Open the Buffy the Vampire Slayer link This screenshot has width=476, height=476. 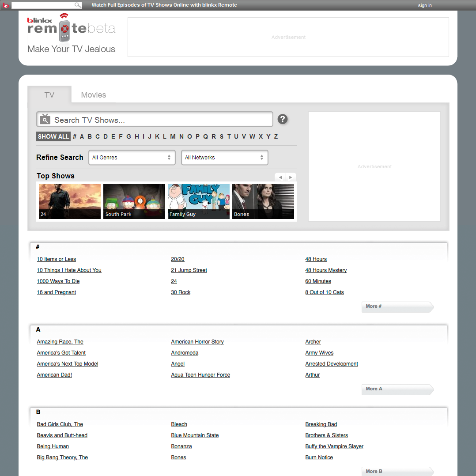tap(334, 446)
